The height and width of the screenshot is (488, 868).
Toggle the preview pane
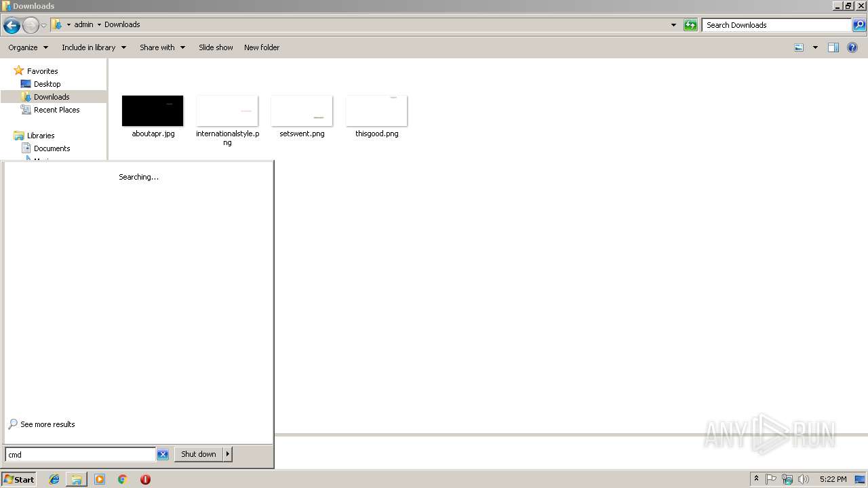tap(833, 47)
